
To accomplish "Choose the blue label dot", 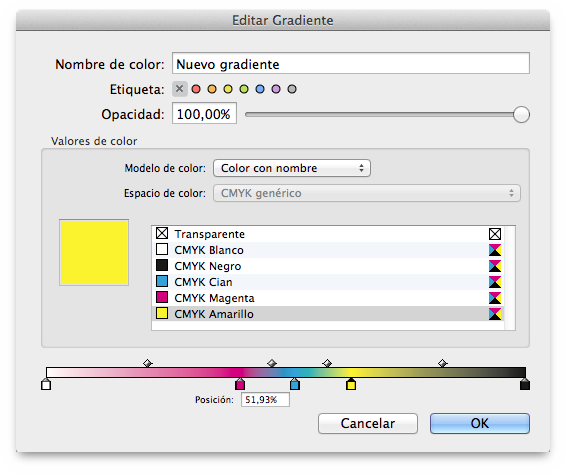I will (x=260, y=89).
